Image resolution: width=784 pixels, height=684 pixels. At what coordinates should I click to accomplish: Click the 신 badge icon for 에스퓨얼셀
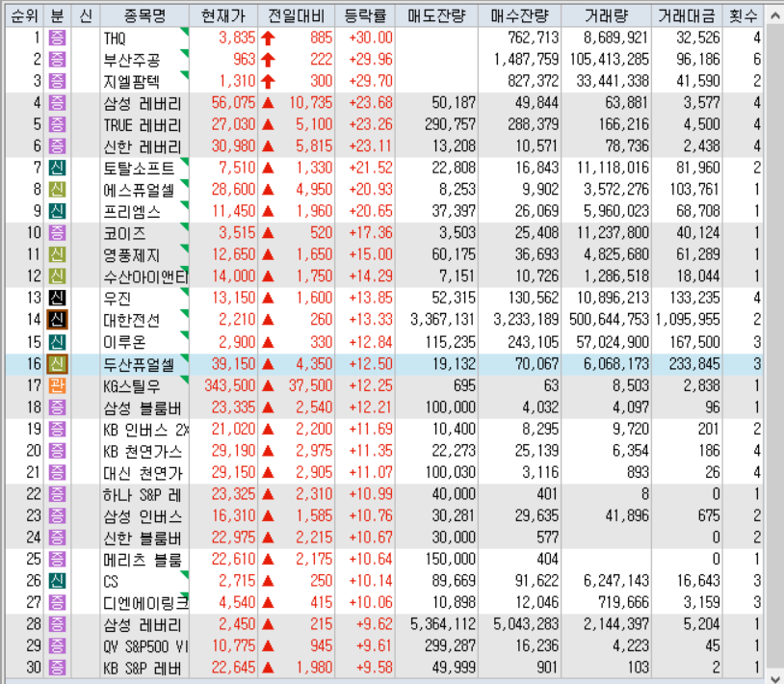[x=57, y=190]
